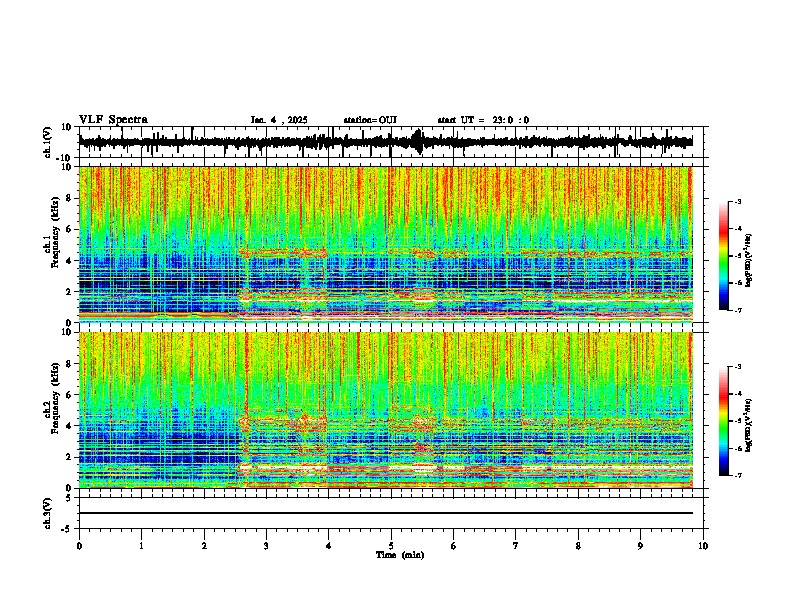Screen dimensions: 792x612
Task: Click the "VLF Spectra" plot title
Action: click(113, 120)
